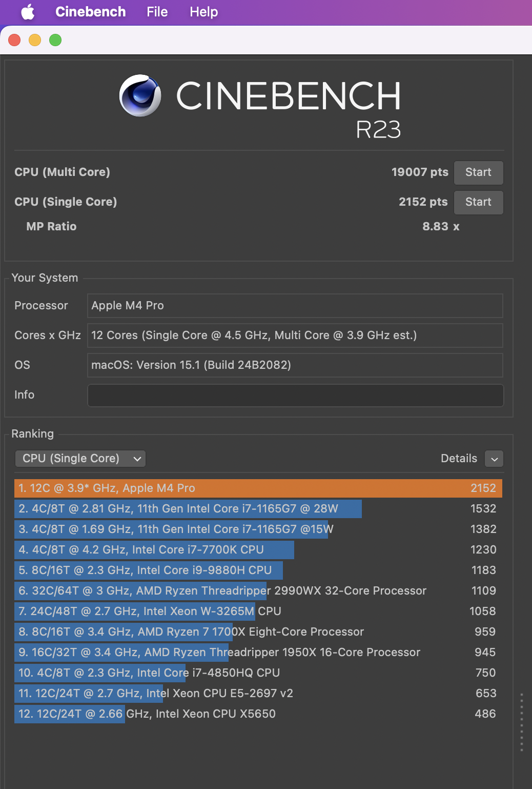Click the Apple menu icon

pyautogui.click(x=28, y=12)
